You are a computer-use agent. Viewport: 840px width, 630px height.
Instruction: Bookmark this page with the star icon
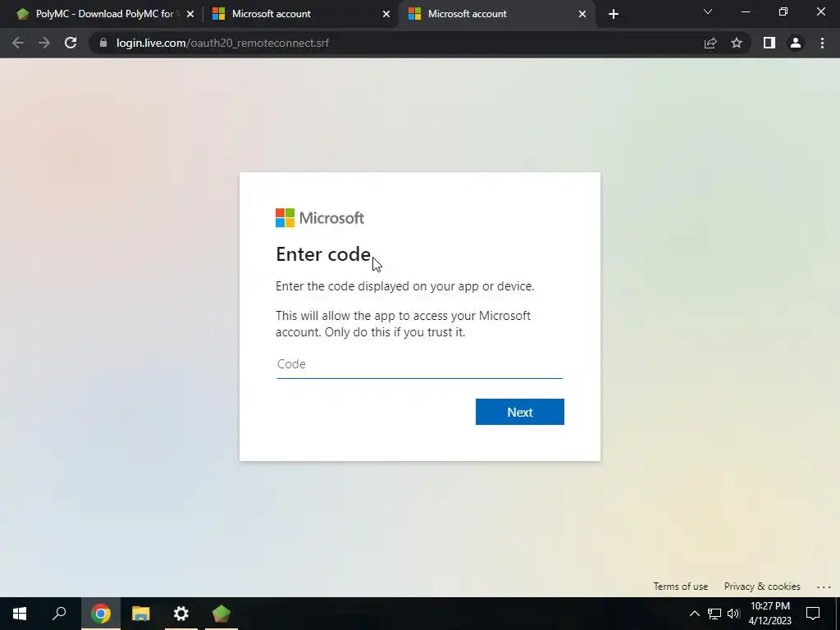coord(737,43)
